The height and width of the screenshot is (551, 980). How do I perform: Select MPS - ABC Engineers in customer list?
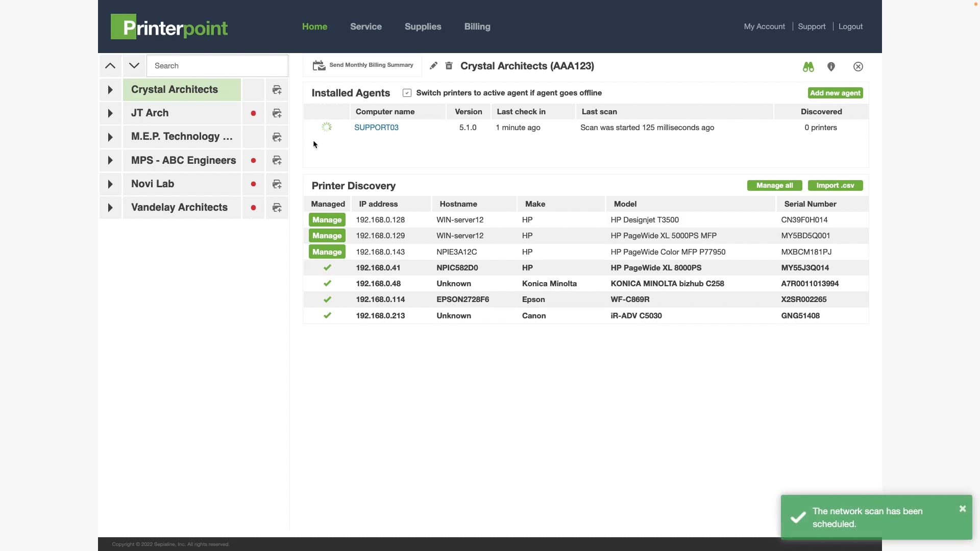(182, 160)
